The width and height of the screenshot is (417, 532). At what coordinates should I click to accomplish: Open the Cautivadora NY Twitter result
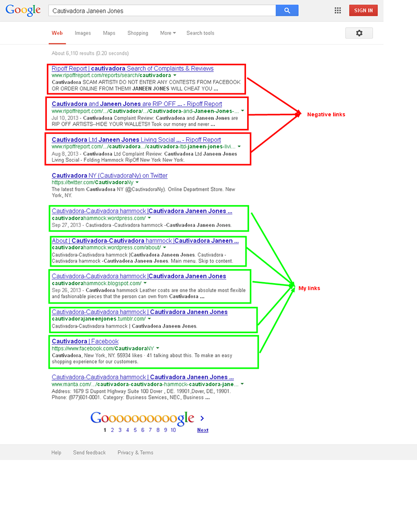pyautogui.click(x=109, y=176)
